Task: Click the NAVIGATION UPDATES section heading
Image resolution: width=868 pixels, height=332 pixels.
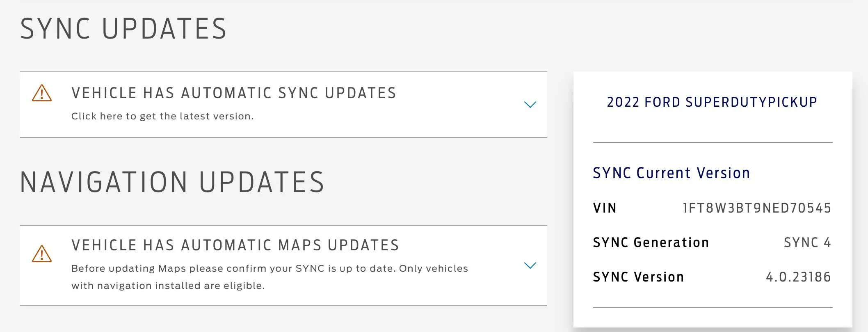Action: click(172, 182)
